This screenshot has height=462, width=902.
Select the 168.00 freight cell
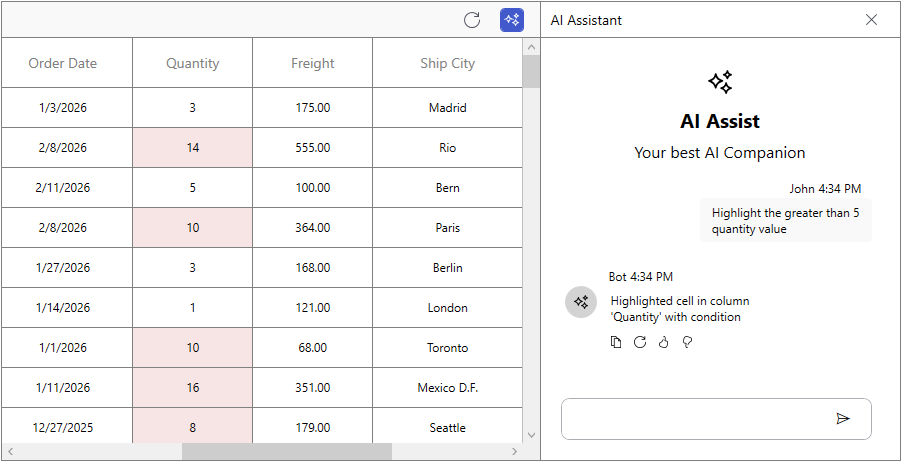pyautogui.click(x=312, y=268)
